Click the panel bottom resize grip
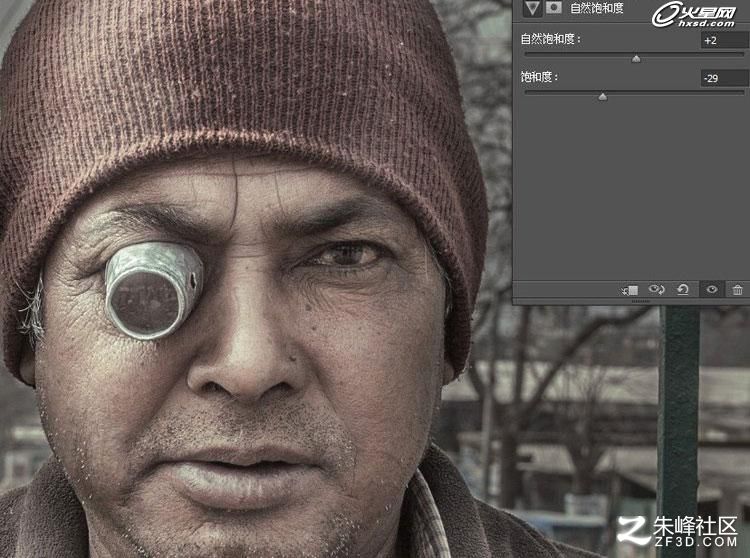750x558 pixels. (640, 302)
